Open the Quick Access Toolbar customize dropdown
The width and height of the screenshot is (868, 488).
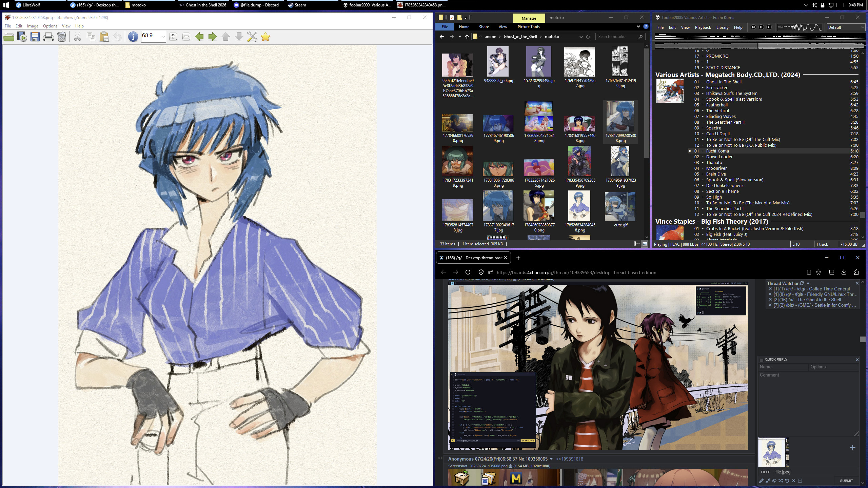click(x=466, y=18)
